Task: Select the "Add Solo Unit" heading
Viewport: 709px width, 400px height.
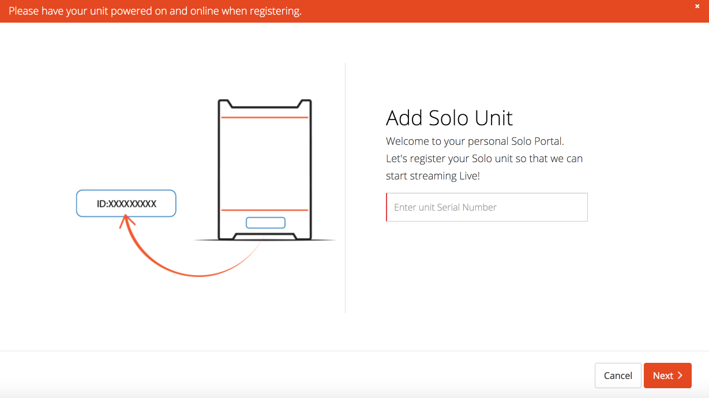Action: tap(449, 118)
